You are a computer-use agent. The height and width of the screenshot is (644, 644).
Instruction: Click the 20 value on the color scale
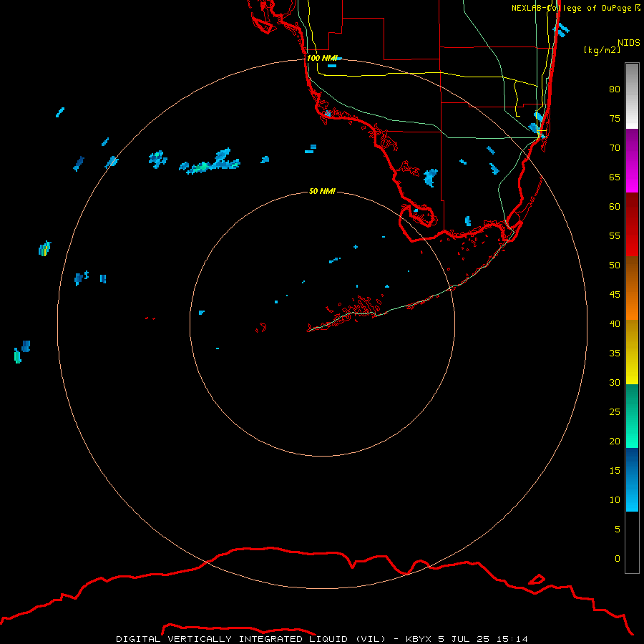[615, 441]
